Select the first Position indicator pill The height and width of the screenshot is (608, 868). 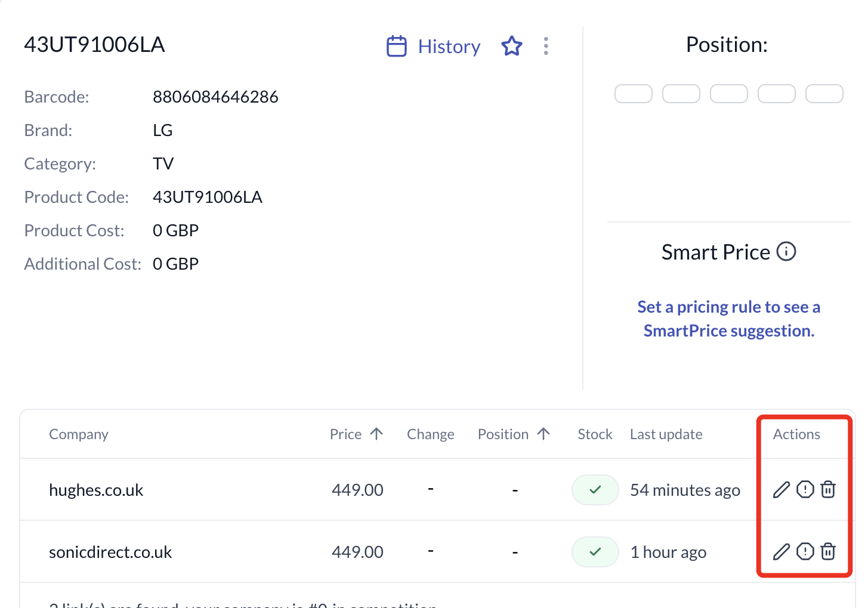[634, 94]
